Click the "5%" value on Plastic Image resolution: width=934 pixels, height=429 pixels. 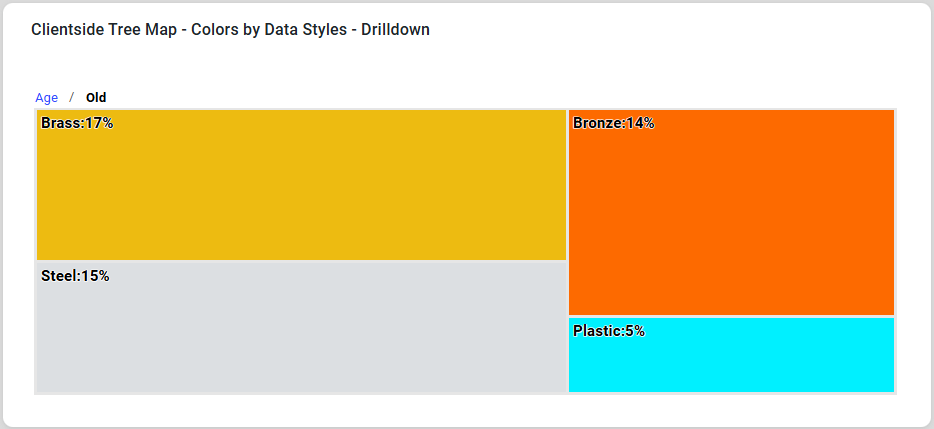tap(636, 331)
